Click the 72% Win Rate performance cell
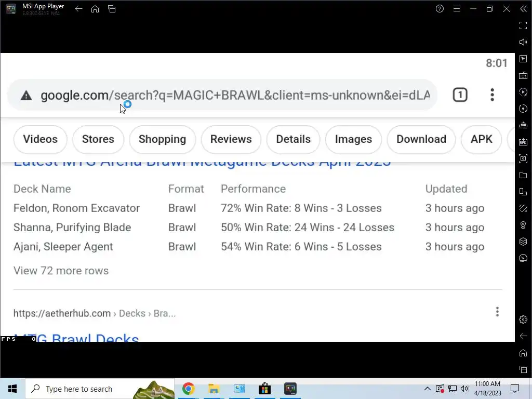This screenshot has width=532, height=399. pos(301,208)
